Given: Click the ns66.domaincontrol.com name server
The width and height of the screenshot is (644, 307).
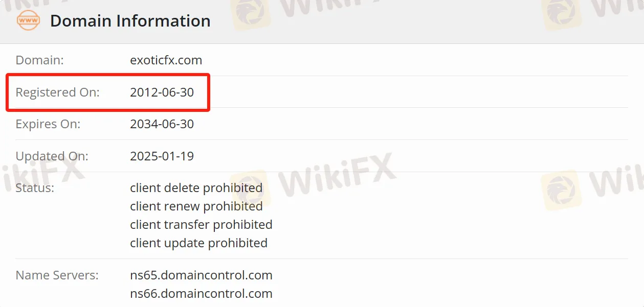Looking at the screenshot, I should coord(201,294).
